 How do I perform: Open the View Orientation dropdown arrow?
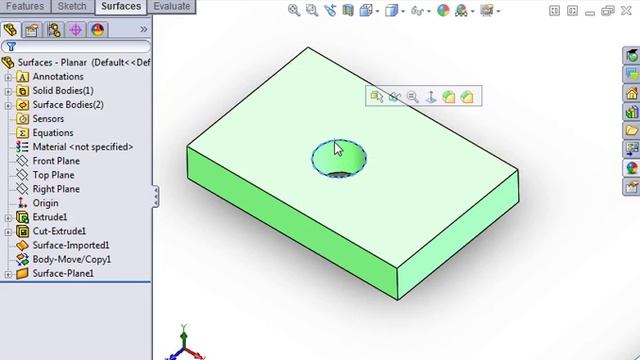tap(377, 11)
